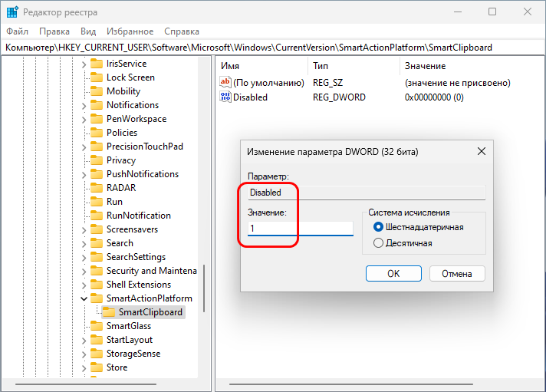Click the REG_DWORD type cell
The image size is (546, 392).
[339, 97]
